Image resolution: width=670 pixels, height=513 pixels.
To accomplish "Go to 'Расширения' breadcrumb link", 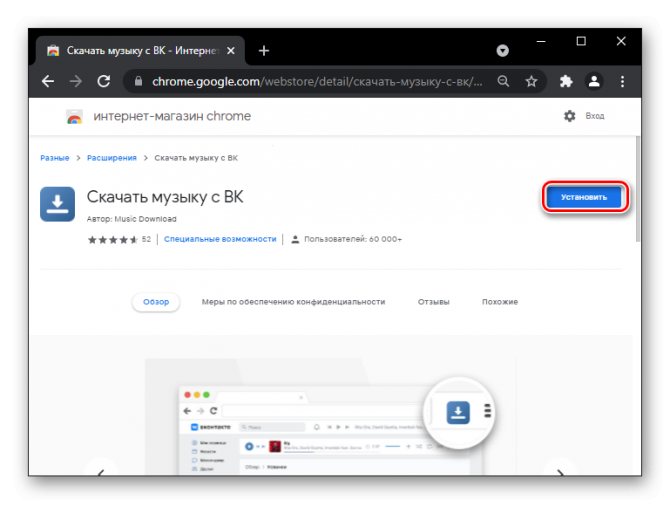I will [112, 158].
